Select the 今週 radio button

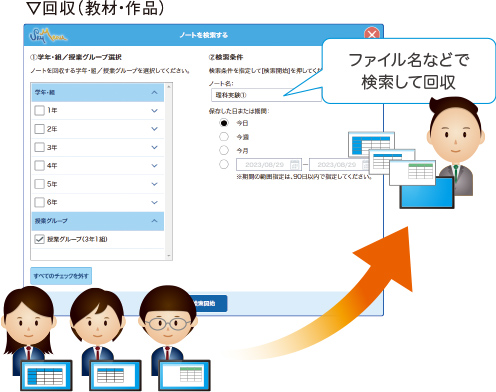coord(224,137)
